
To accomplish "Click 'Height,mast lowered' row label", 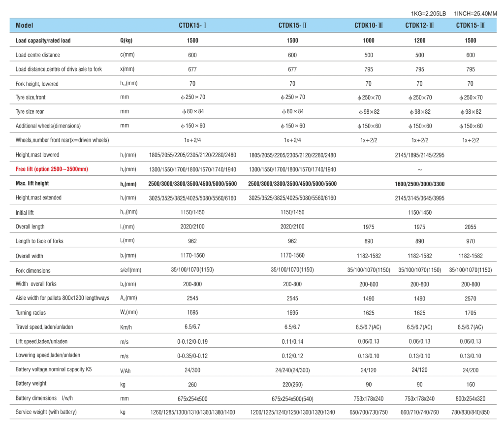I will 37,155.
